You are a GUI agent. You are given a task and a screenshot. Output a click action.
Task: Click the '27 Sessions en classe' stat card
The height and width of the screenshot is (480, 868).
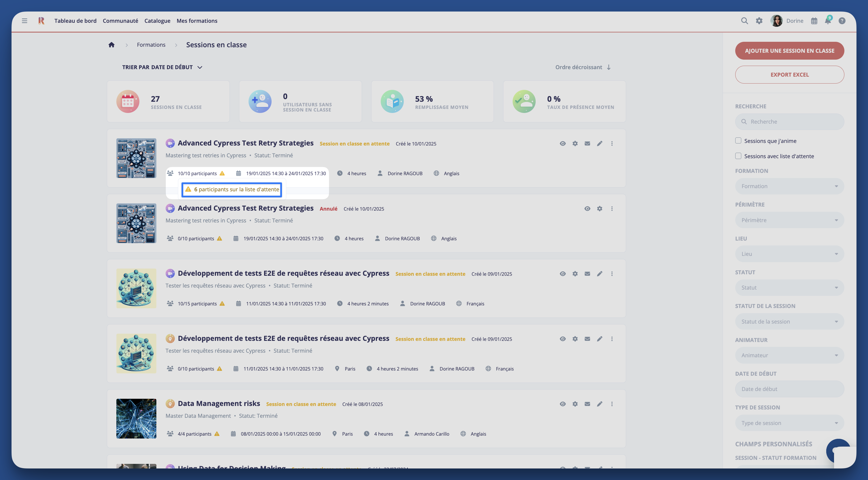click(x=168, y=101)
